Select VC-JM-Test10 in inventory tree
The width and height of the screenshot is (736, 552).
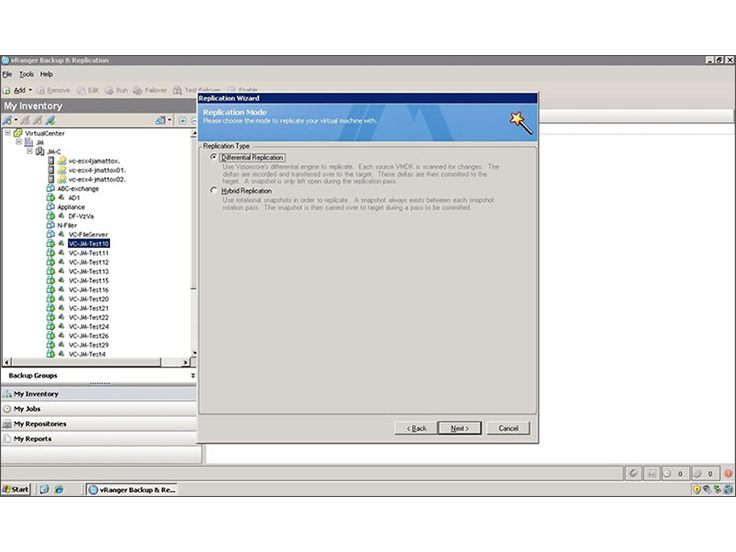click(89, 244)
